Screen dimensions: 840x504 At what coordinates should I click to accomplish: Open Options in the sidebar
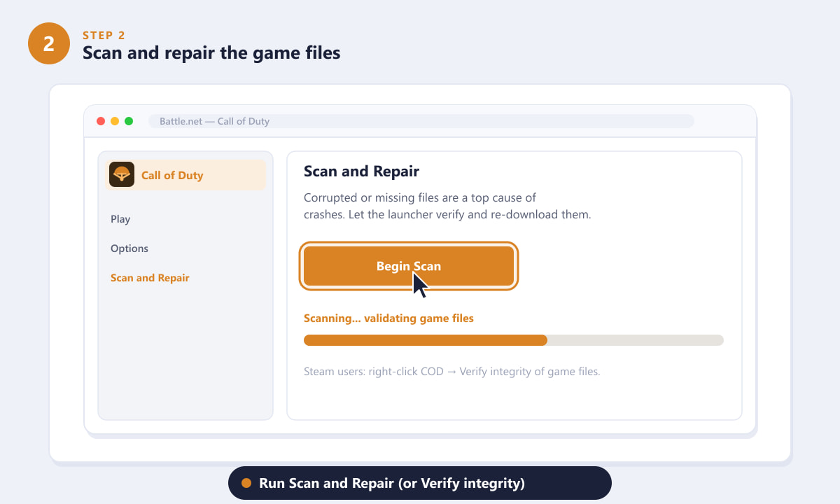tap(129, 248)
